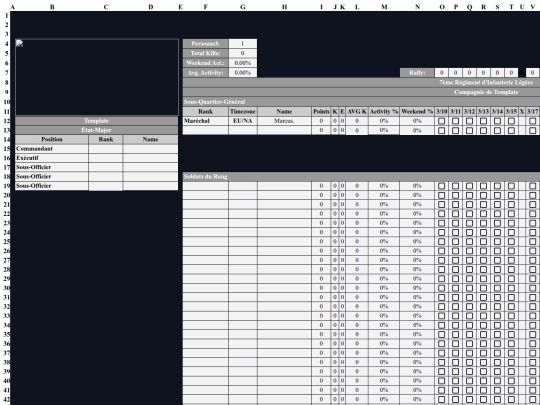
Task: Tick the 3/17 checkbox in the Maréchal row
Action: click(532, 121)
